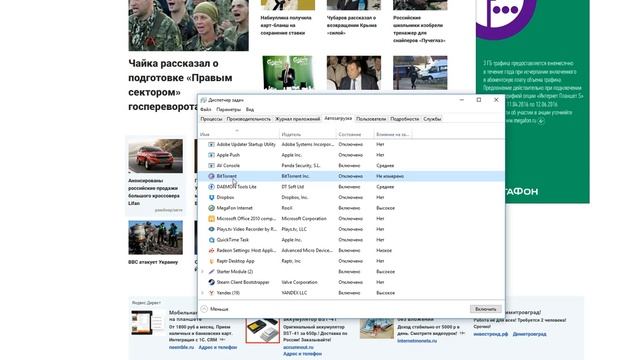Sort by the Имя column header
Screen dimensions: 640x360
point(239,134)
